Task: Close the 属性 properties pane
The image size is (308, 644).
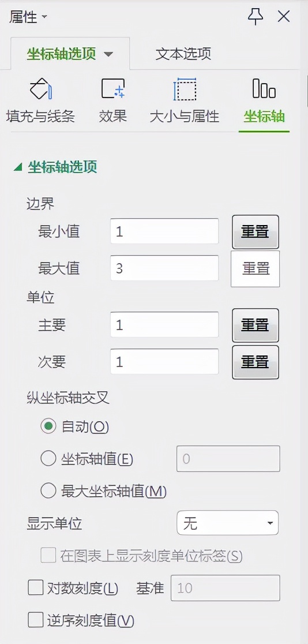Action: click(284, 16)
